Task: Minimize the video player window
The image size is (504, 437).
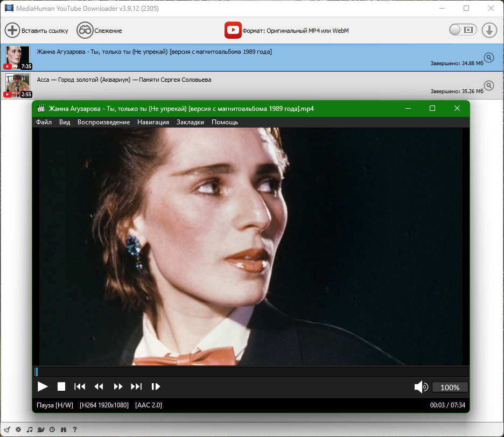Action: point(408,108)
